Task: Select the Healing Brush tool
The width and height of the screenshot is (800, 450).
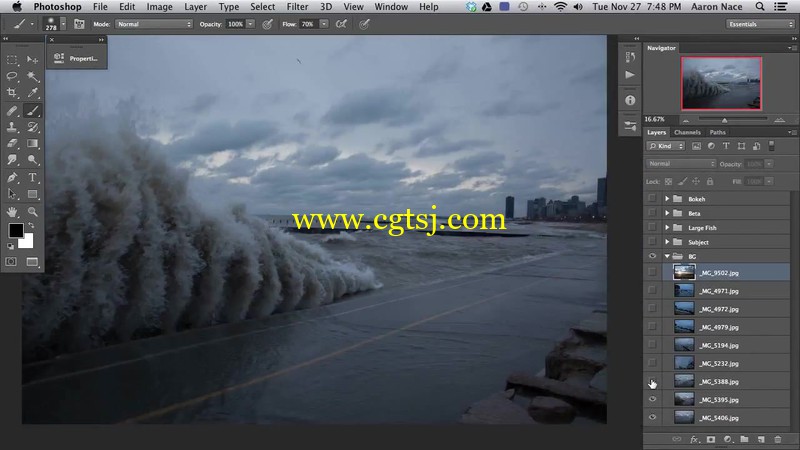Action: (12, 110)
